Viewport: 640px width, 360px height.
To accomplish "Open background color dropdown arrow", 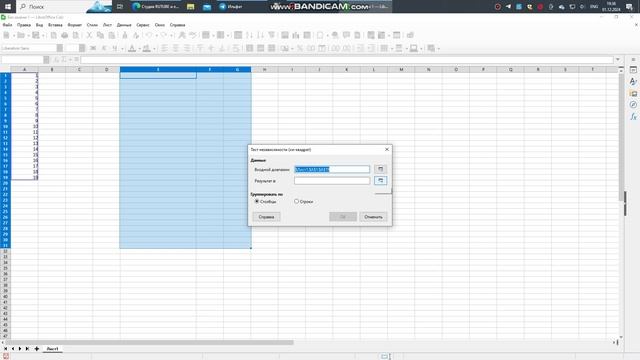I will [x=154, y=49].
